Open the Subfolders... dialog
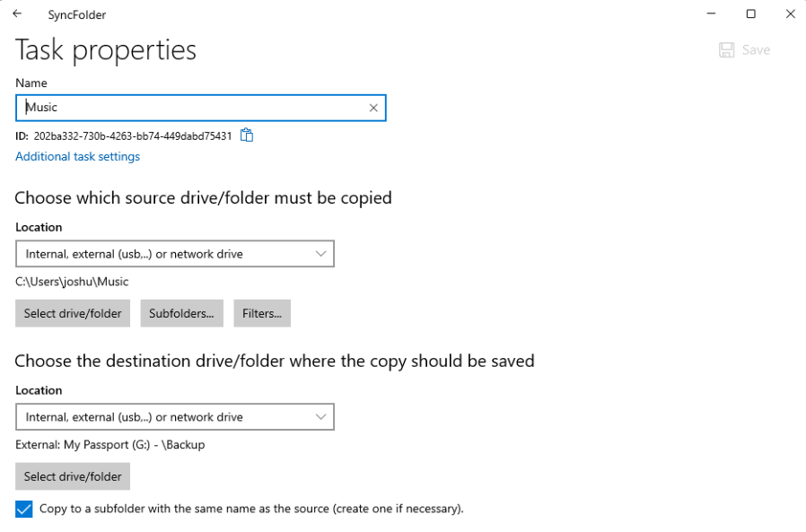The height and width of the screenshot is (532, 806). (182, 313)
